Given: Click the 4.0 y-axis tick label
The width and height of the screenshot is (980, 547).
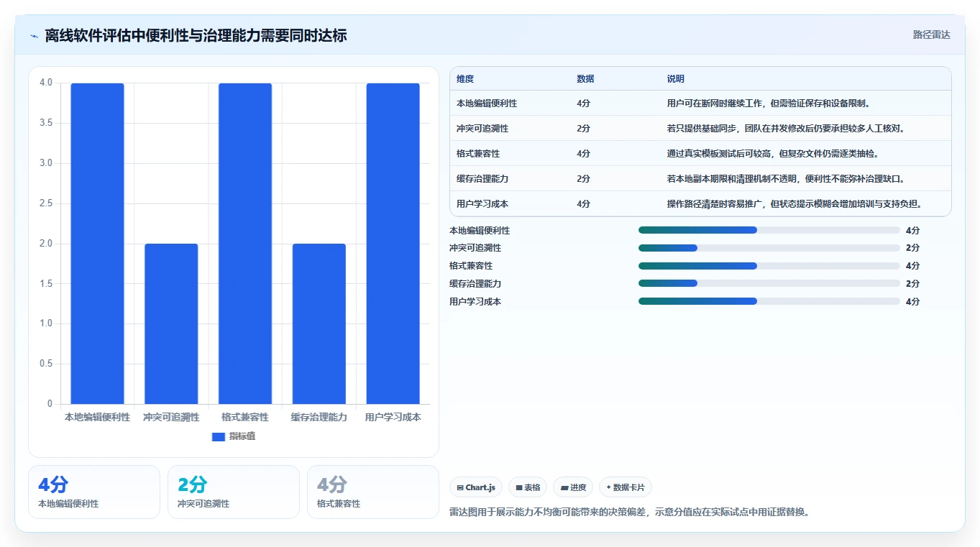Looking at the screenshot, I should (x=46, y=83).
